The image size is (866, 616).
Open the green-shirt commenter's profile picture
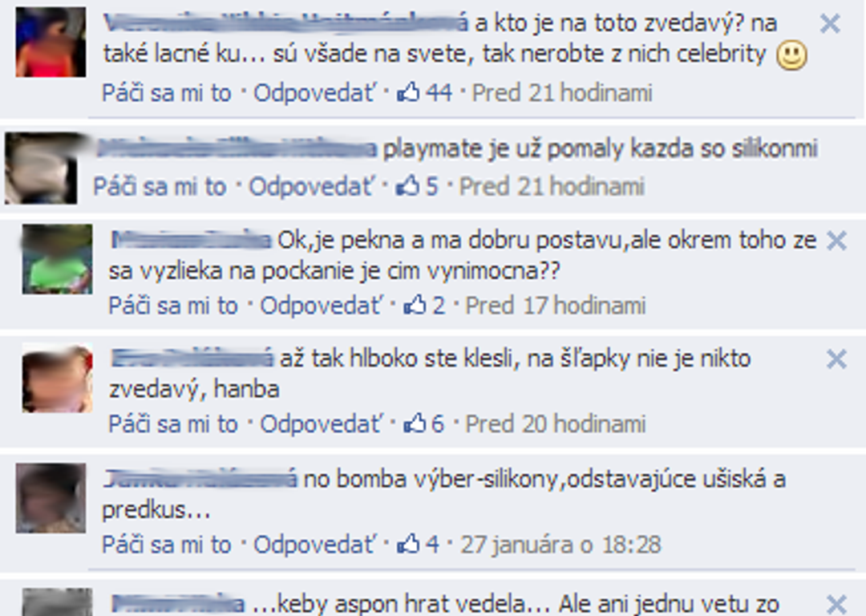(x=57, y=259)
